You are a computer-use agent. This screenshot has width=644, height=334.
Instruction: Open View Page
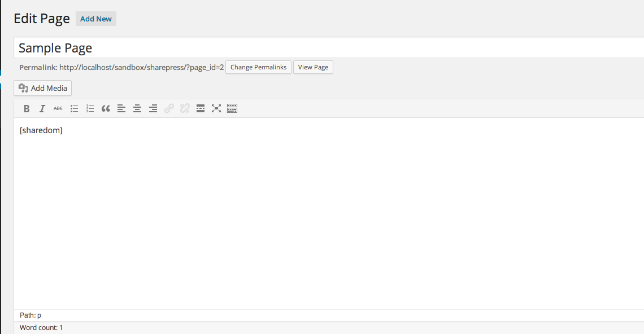313,67
